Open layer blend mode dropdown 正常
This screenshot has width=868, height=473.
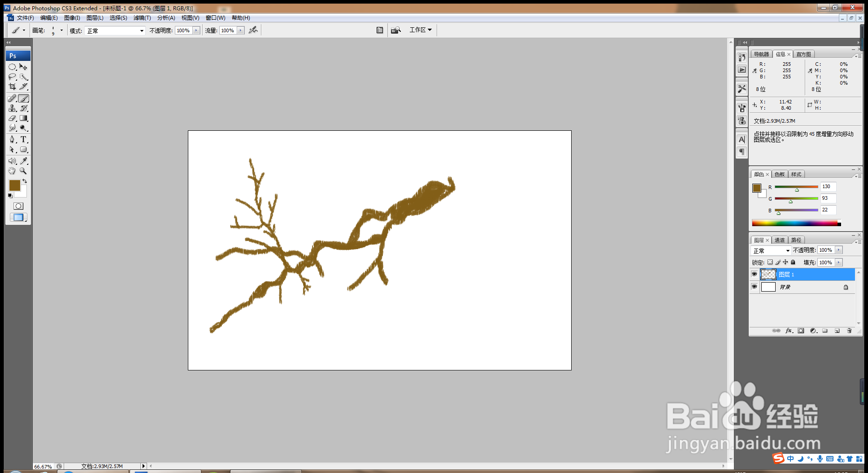pos(771,250)
